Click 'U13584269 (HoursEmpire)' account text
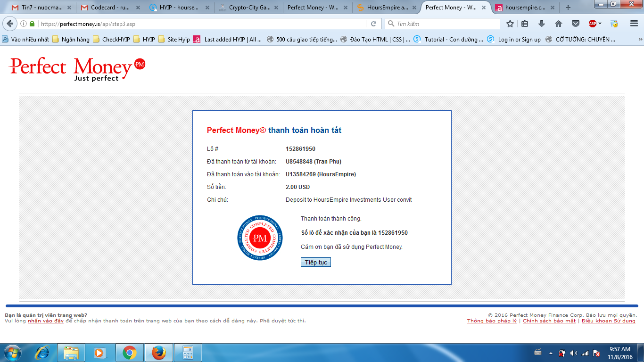 321,174
